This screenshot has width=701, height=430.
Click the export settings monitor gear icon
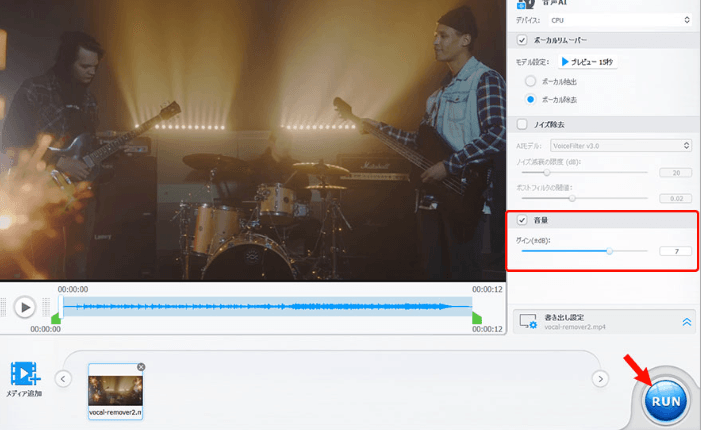coord(529,321)
